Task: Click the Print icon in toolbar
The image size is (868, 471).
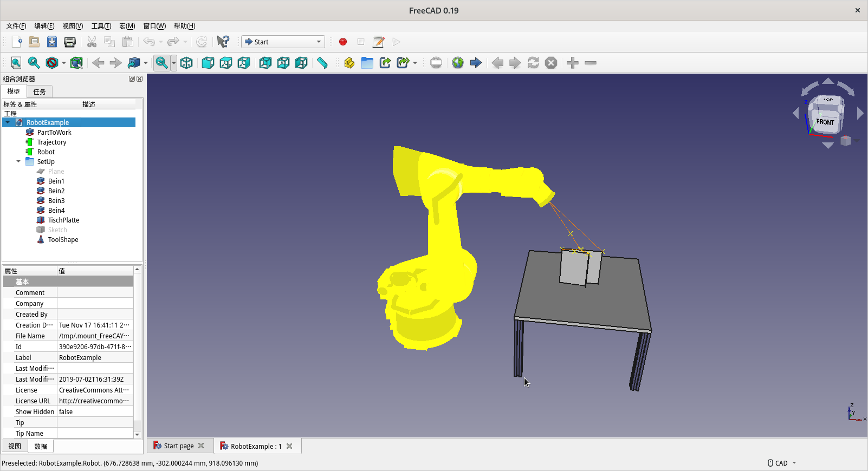Action: pos(70,42)
